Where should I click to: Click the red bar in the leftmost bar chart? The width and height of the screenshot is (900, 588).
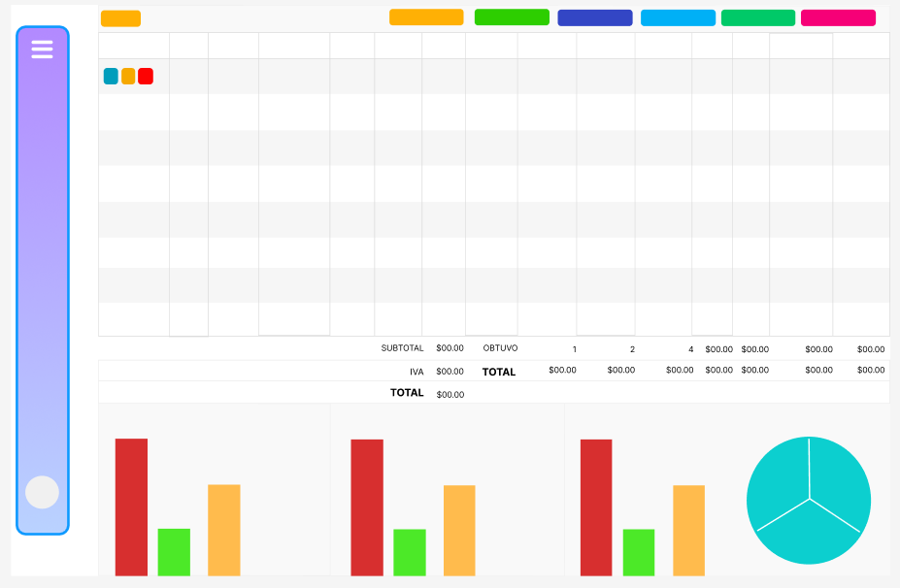click(x=131, y=506)
